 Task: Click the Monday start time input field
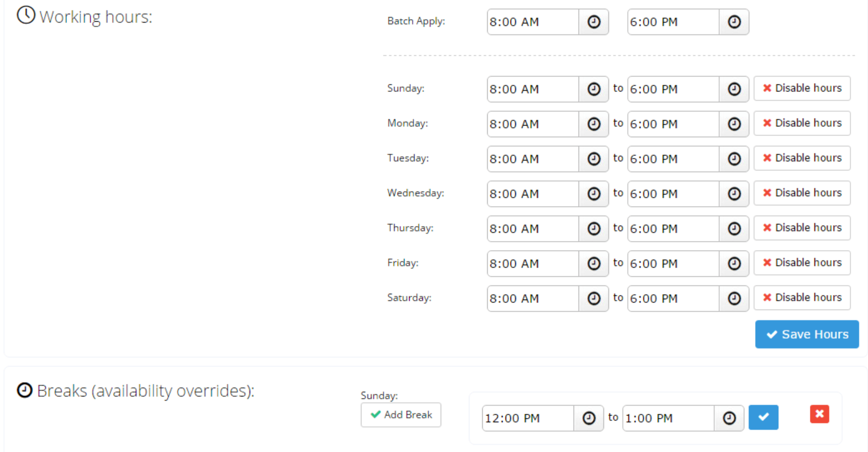tap(533, 124)
